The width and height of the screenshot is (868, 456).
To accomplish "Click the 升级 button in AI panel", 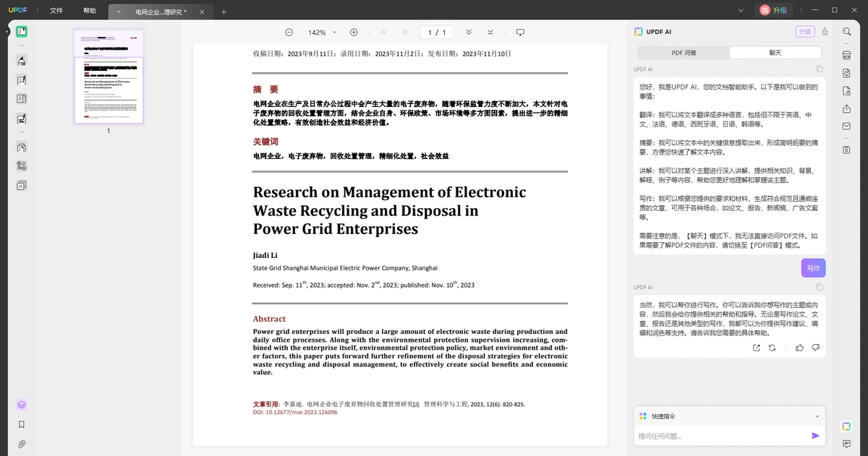I will point(804,32).
